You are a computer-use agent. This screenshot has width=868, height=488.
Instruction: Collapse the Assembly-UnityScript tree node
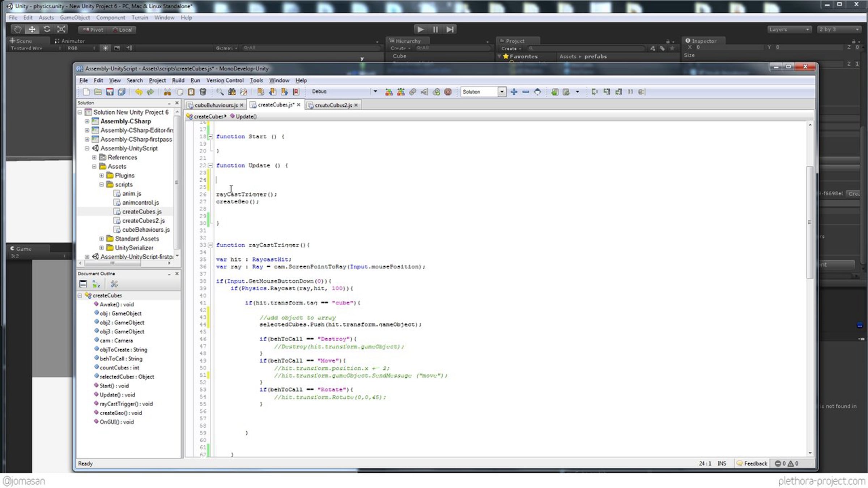tap(87, 148)
